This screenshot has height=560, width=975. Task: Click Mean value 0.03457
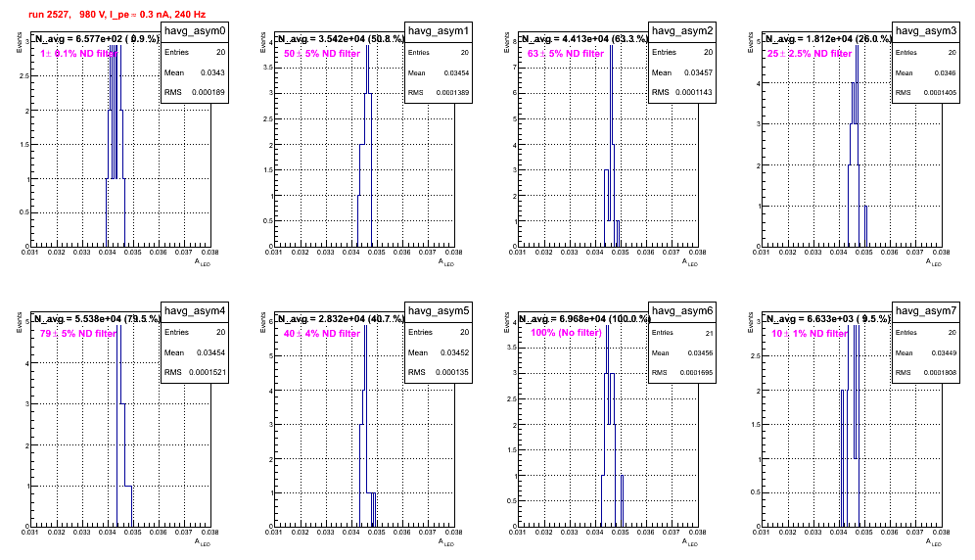(x=698, y=72)
